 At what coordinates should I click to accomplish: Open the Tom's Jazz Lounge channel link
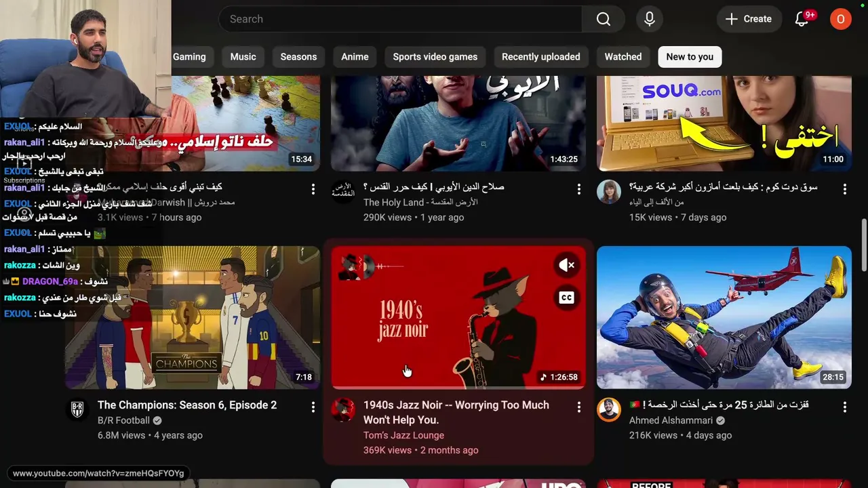403,435
